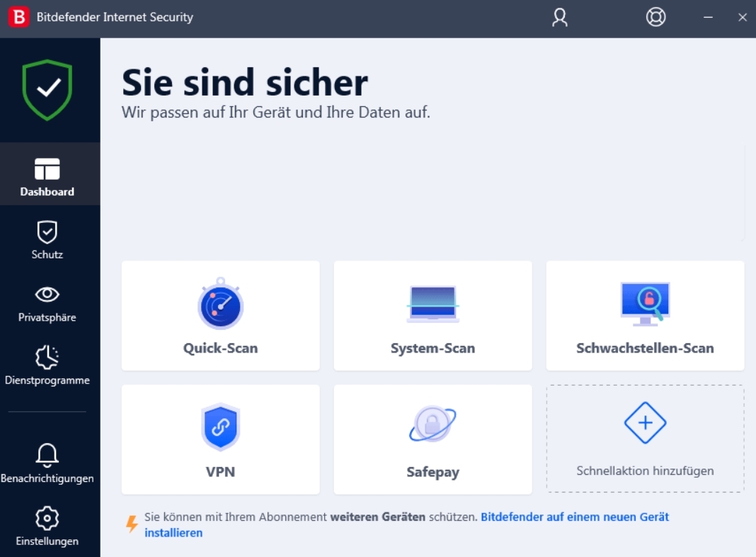The width and height of the screenshot is (756, 557).
Task: Add a new Schnellaktion hinzufügen tile
Action: click(x=645, y=439)
